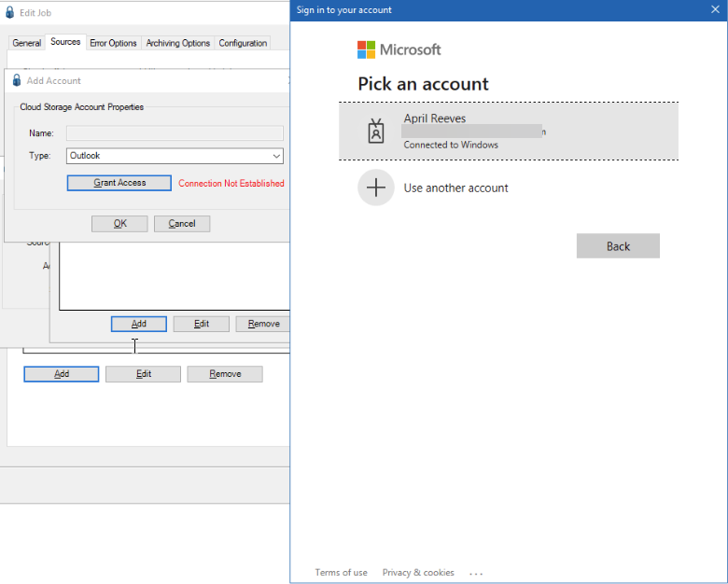
Task: Switch to the General tab
Action: 26,43
